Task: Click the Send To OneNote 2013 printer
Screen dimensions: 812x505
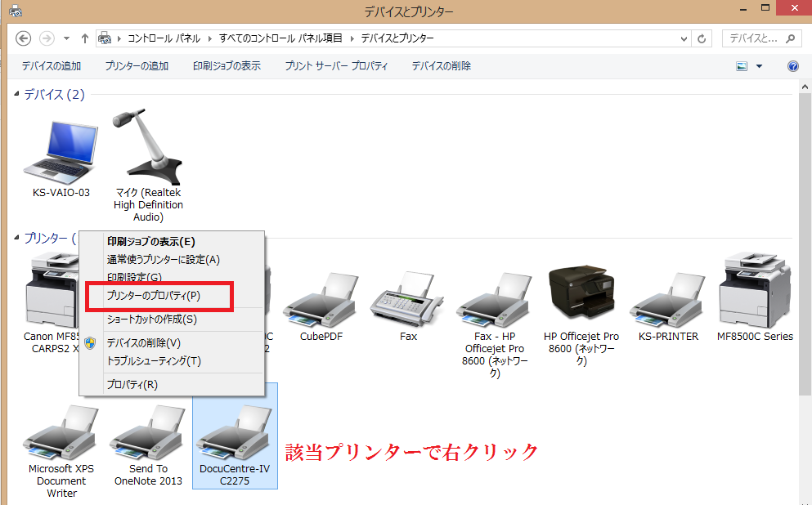Action: [148, 433]
